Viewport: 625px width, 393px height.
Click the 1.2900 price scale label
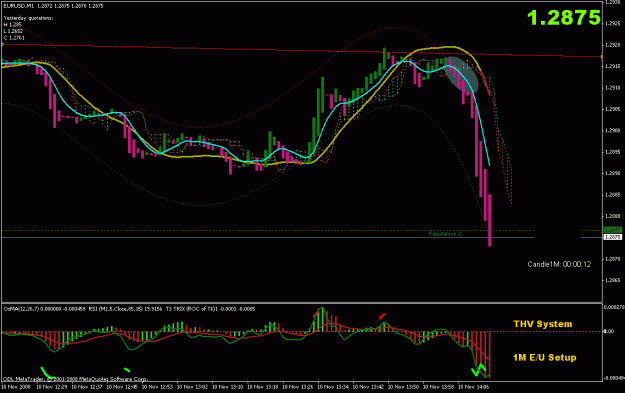[x=613, y=130]
